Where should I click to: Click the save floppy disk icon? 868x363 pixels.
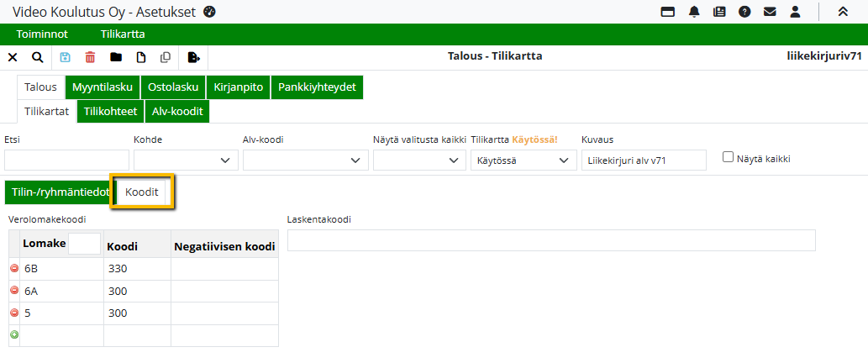[x=66, y=57]
